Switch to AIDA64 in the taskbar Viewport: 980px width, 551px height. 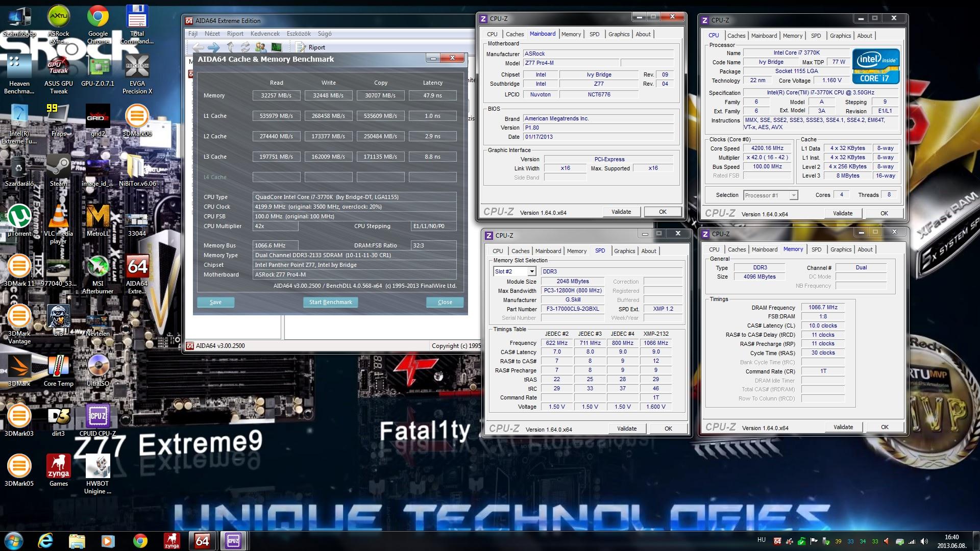[203, 541]
